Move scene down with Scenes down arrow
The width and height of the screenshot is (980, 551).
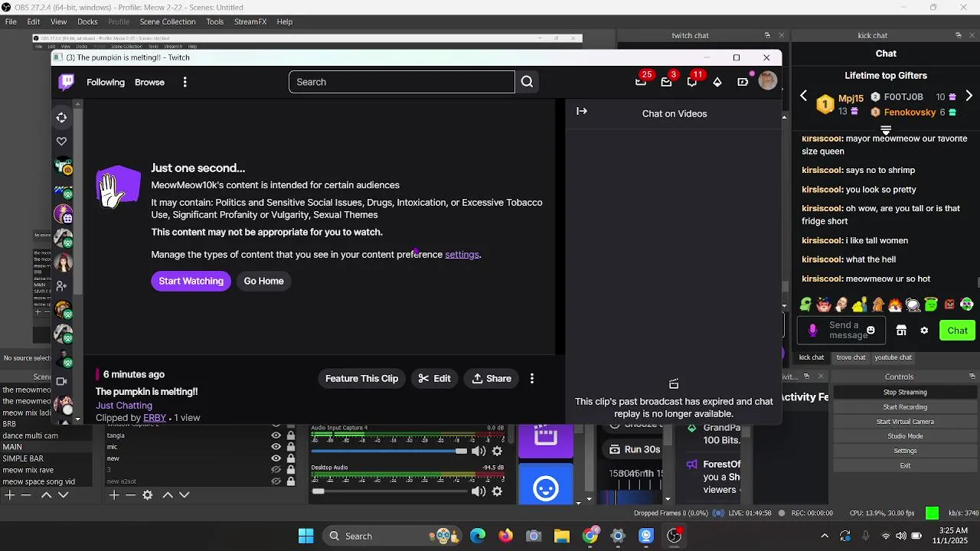[64, 495]
